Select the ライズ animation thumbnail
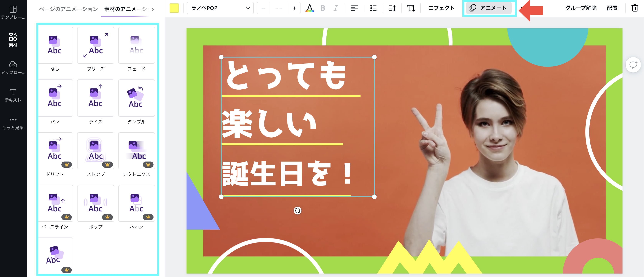The image size is (644, 277). click(x=96, y=98)
